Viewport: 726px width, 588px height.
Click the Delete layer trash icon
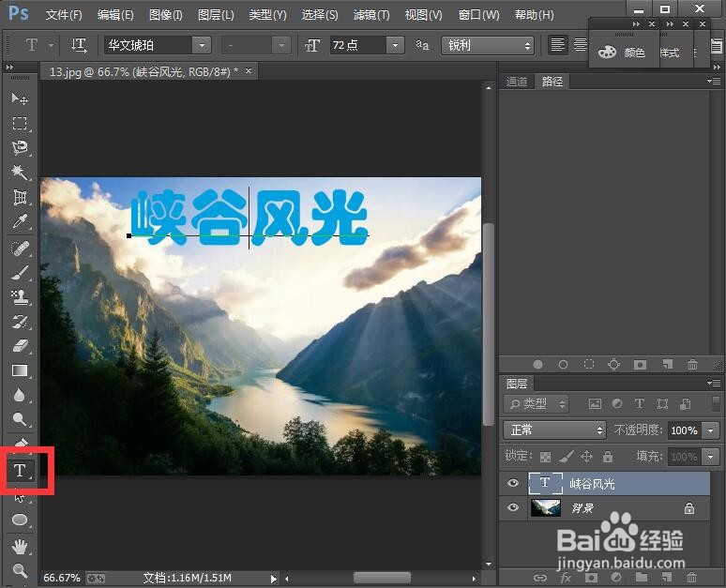pyautogui.click(x=691, y=578)
